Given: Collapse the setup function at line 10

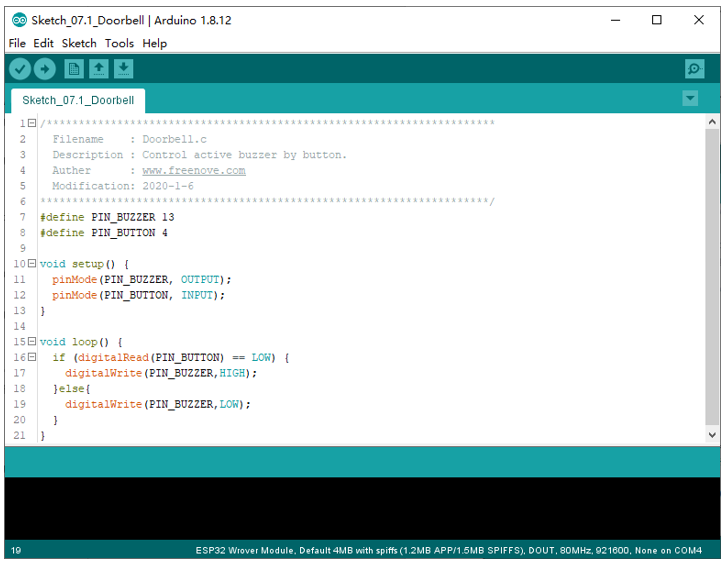Looking at the screenshot, I should [32, 263].
